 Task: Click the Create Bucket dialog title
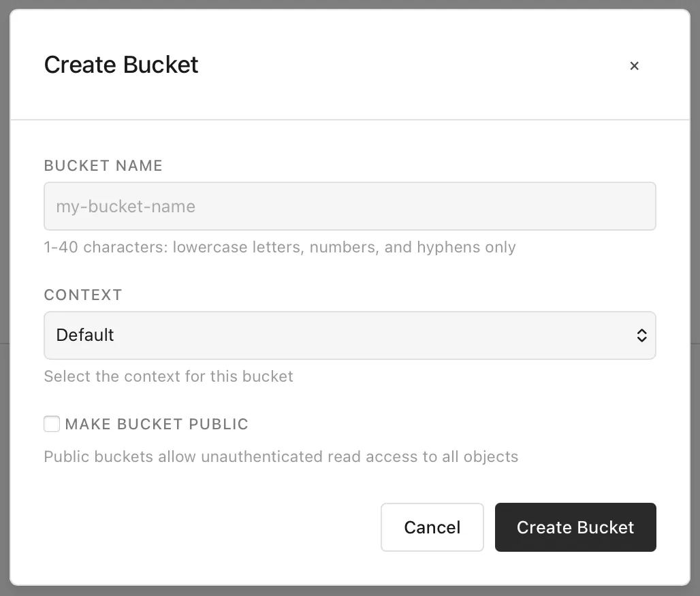point(121,65)
